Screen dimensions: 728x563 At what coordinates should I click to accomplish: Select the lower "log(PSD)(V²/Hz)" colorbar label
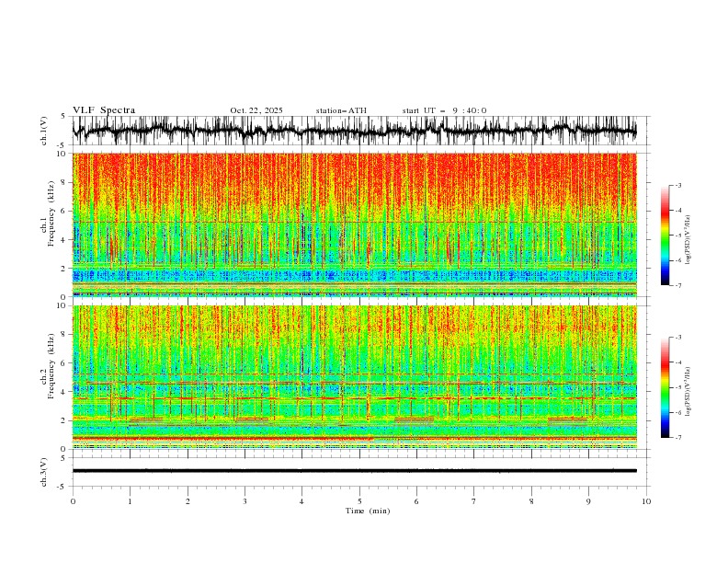[688, 392]
